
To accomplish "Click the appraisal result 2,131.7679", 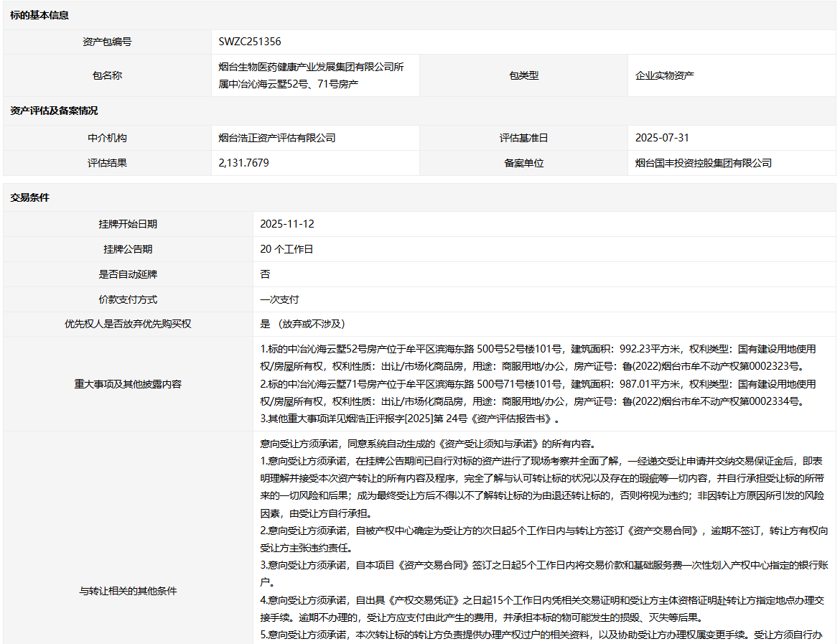I will coord(244,163).
